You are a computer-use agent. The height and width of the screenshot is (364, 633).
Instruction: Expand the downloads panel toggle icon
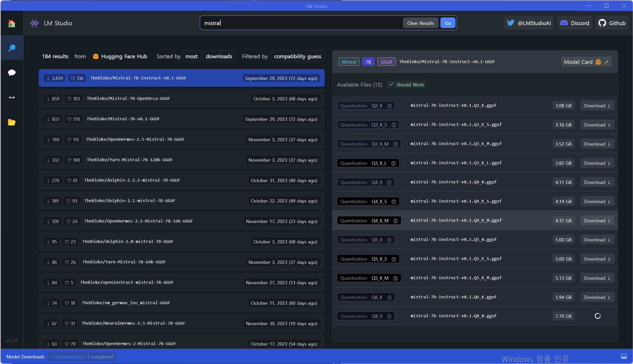624,356
